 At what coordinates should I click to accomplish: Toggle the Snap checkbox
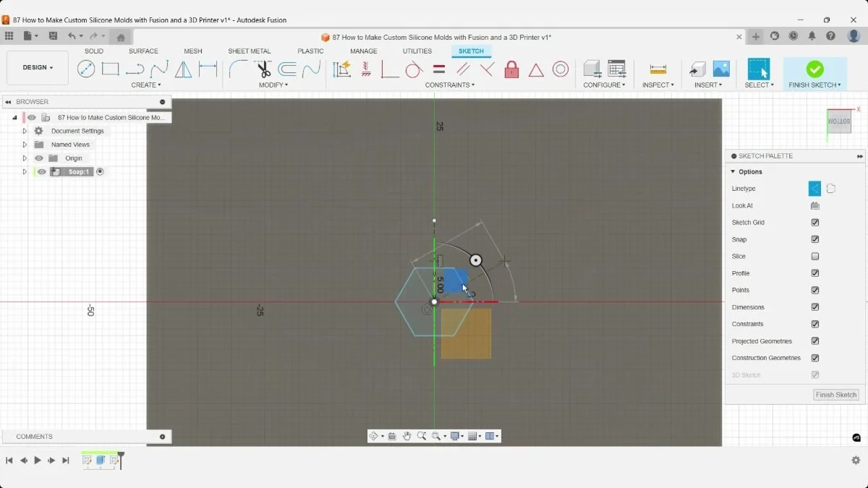(815, 239)
